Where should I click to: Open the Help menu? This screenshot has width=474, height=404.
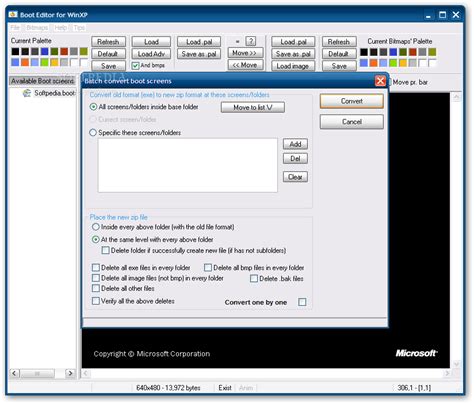click(x=60, y=28)
